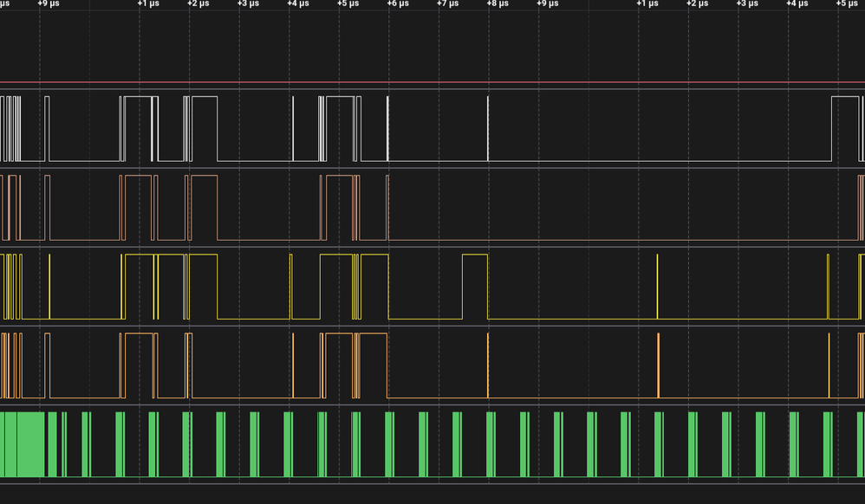Click the wide white pulse after first +2 µs
Image resolution: width=865 pixels, height=504 pixels.
click(204, 129)
